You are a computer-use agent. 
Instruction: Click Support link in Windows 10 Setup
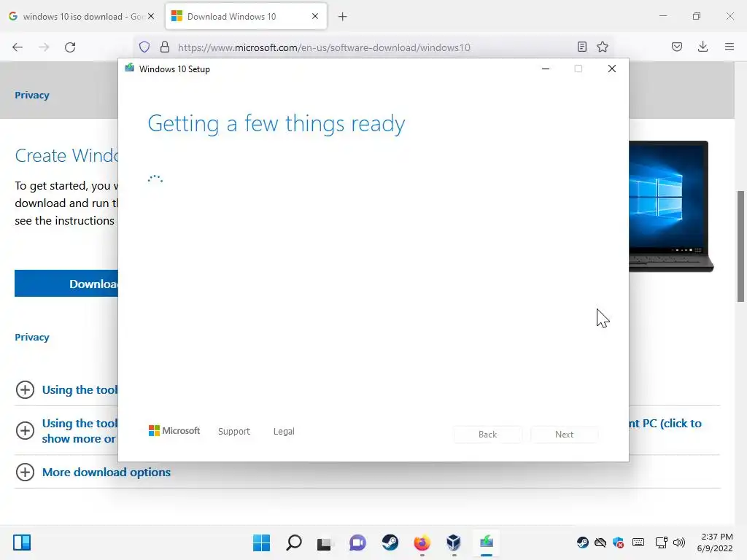tap(234, 432)
